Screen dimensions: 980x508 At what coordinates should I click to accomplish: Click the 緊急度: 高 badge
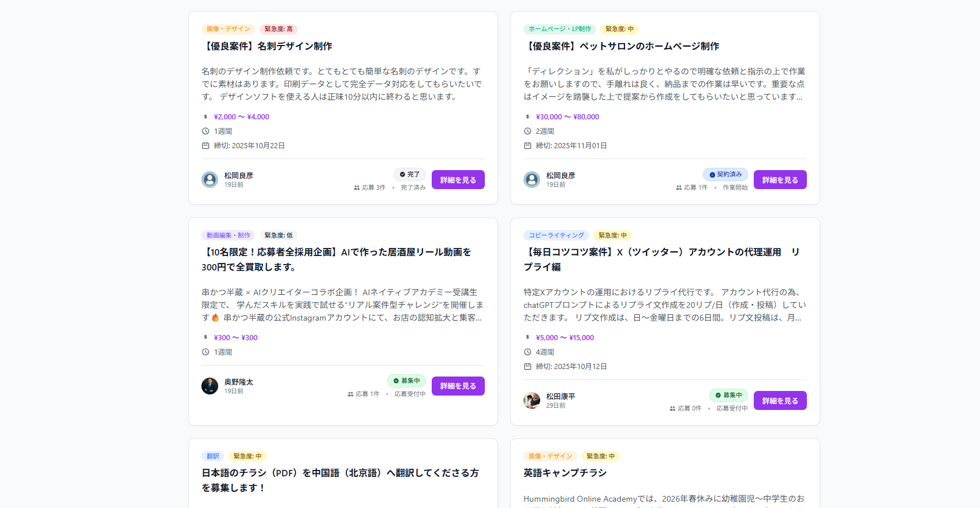tap(279, 29)
